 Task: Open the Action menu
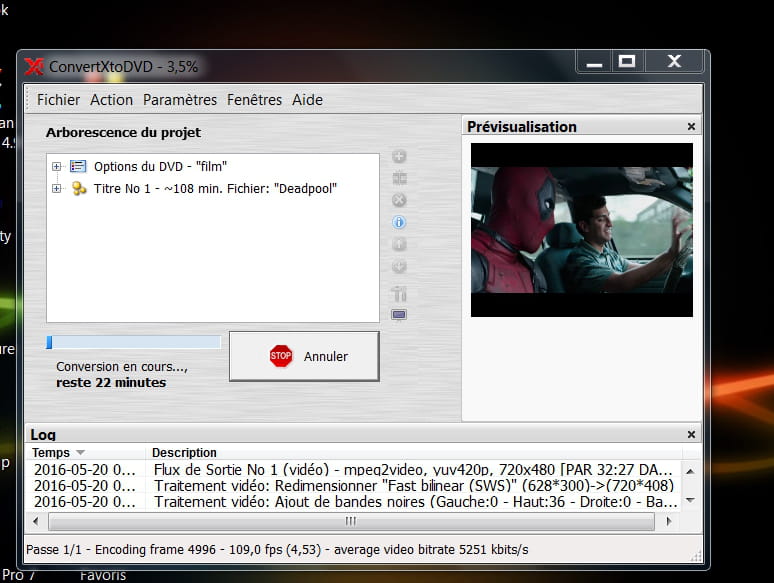(112, 100)
